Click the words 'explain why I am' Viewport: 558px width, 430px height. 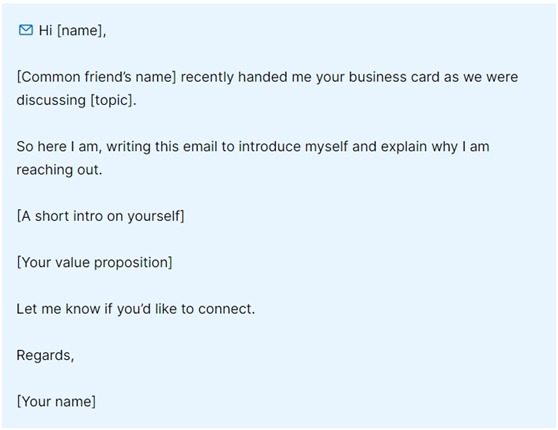click(x=435, y=147)
